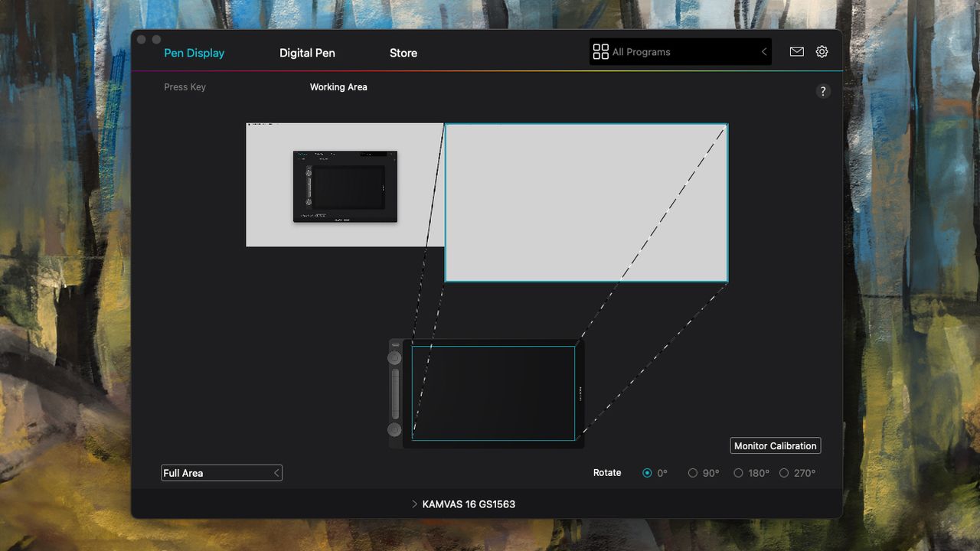Close the driver window
The height and width of the screenshot is (551, 980).
click(x=142, y=40)
